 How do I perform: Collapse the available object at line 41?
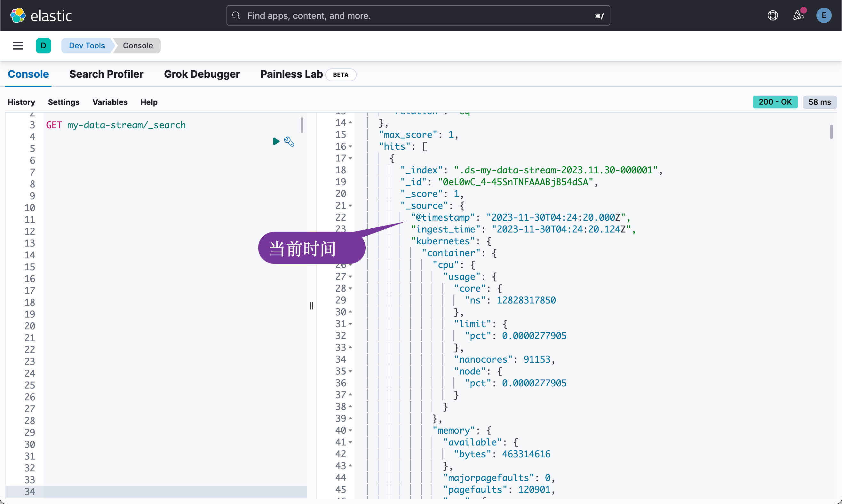click(x=351, y=442)
